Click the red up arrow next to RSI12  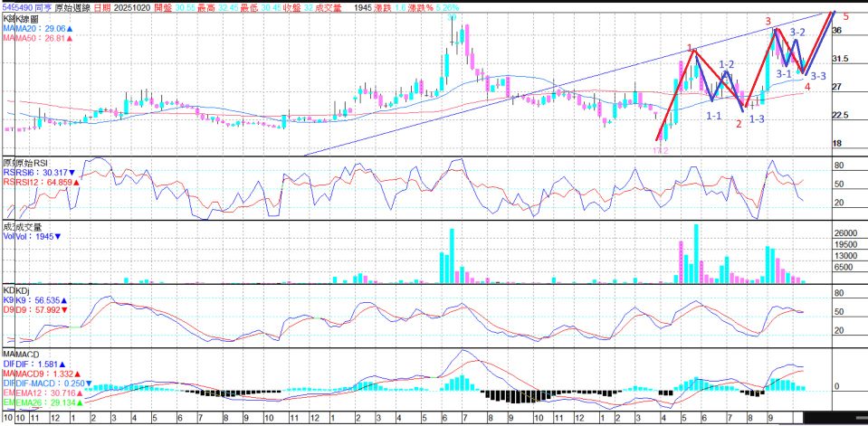[x=76, y=182]
